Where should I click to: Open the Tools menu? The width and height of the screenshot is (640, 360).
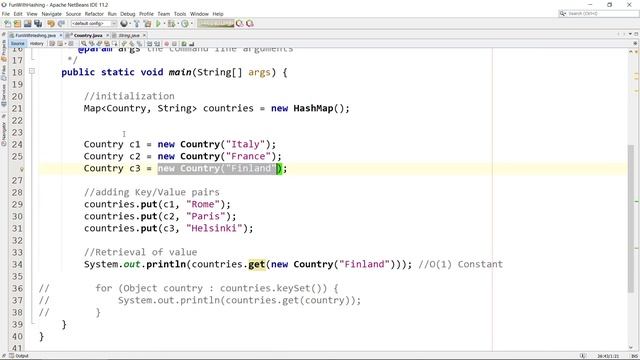(x=180, y=14)
